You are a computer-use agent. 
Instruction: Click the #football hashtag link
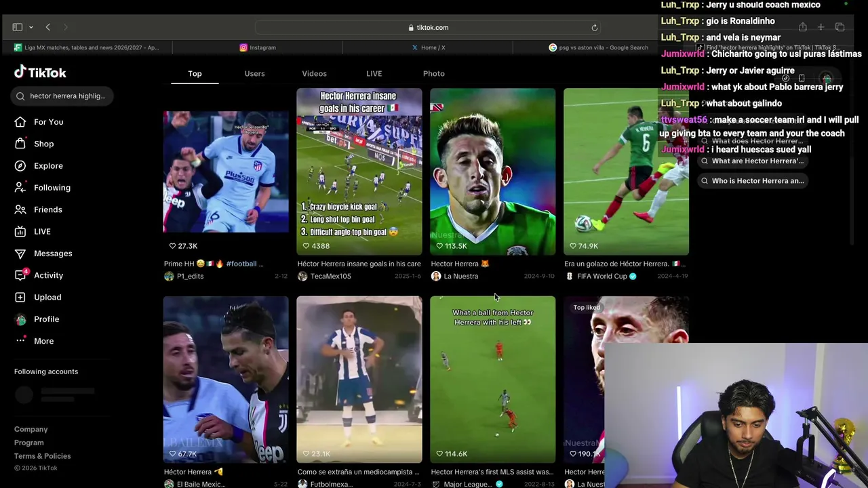coord(241,264)
